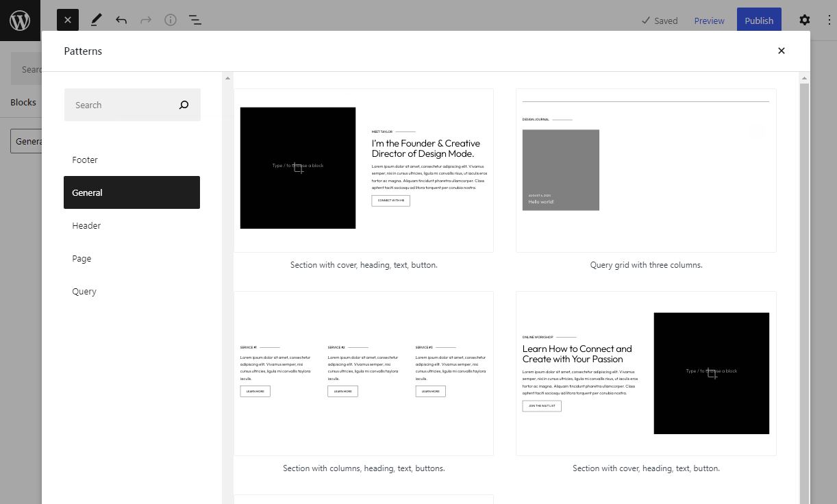This screenshot has width=837, height=504.
Task: Open the document Details info icon
Action: point(171,21)
